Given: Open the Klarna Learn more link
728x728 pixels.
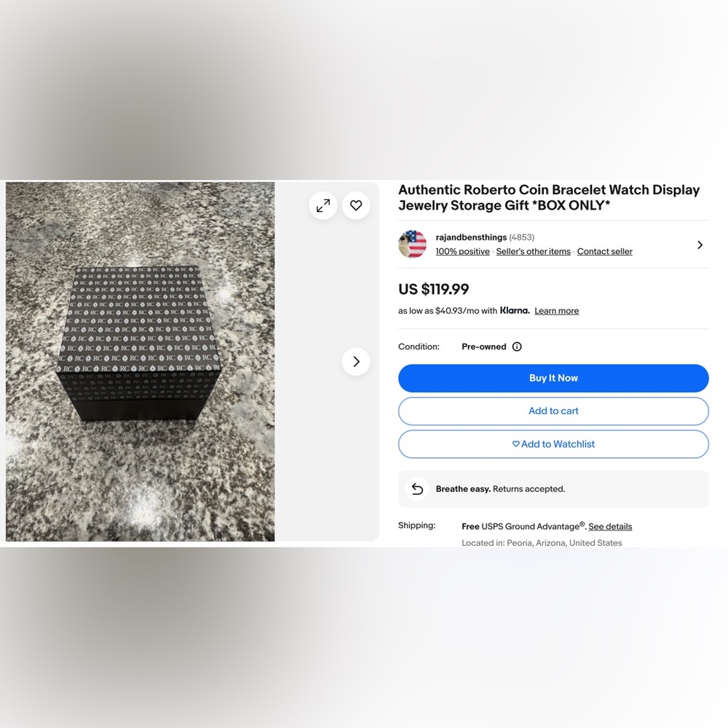Looking at the screenshot, I should pos(556,311).
